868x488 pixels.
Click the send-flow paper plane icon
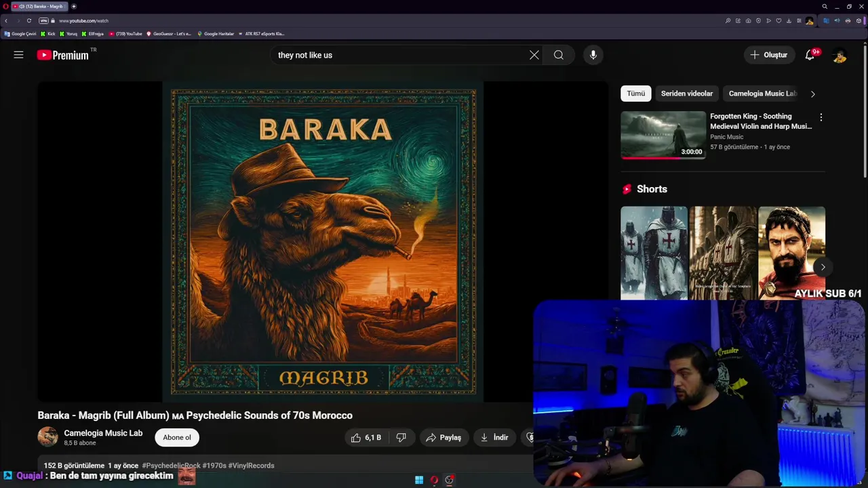click(x=768, y=20)
